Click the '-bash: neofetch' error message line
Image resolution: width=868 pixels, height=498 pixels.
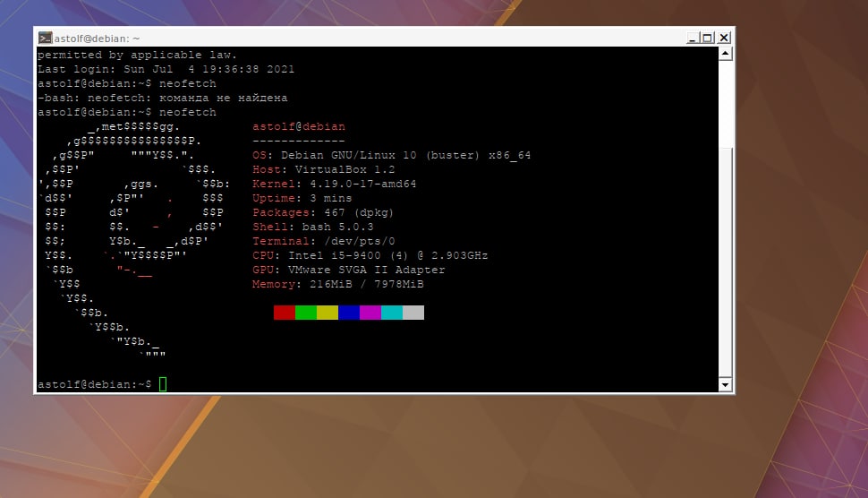click(x=163, y=98)
